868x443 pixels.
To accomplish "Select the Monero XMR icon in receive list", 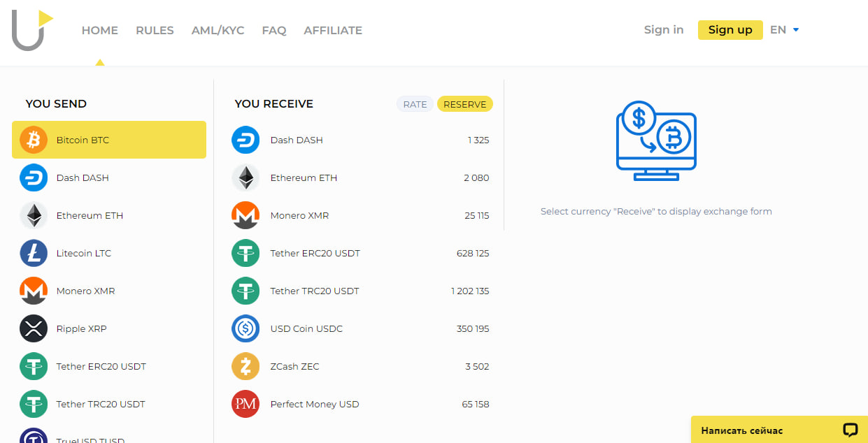I will click(x=246, y=215).
